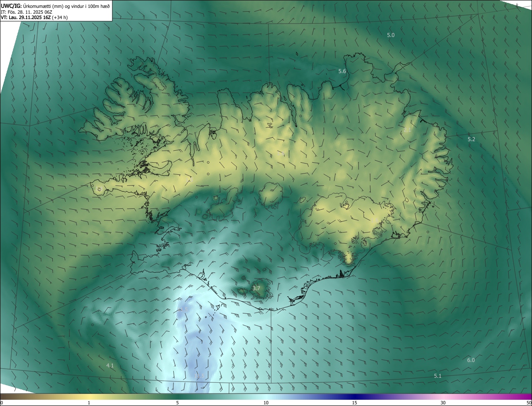
Task: Click the 1 tick label on the color scale
Action: point(89,403)
